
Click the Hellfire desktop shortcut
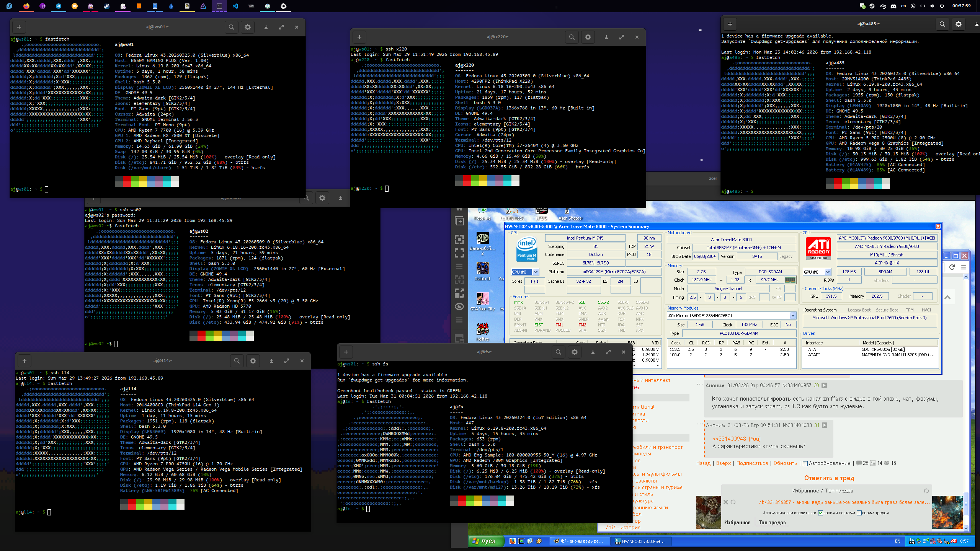482,329
